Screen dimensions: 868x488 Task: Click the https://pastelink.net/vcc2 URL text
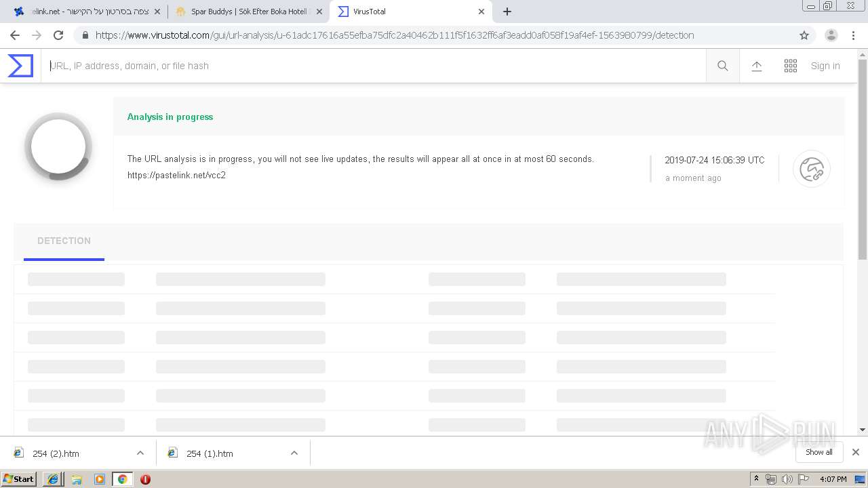point(176,176)
